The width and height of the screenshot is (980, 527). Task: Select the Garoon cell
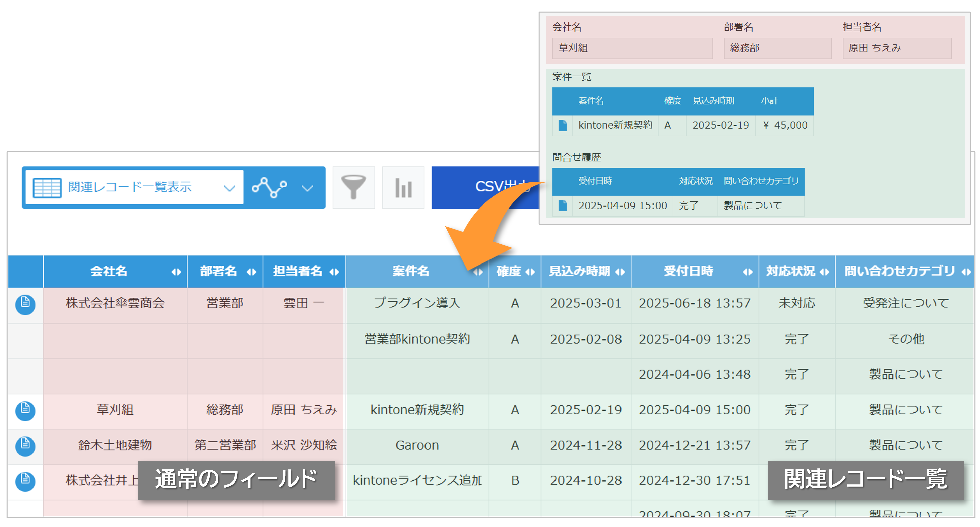pos(417,446)
